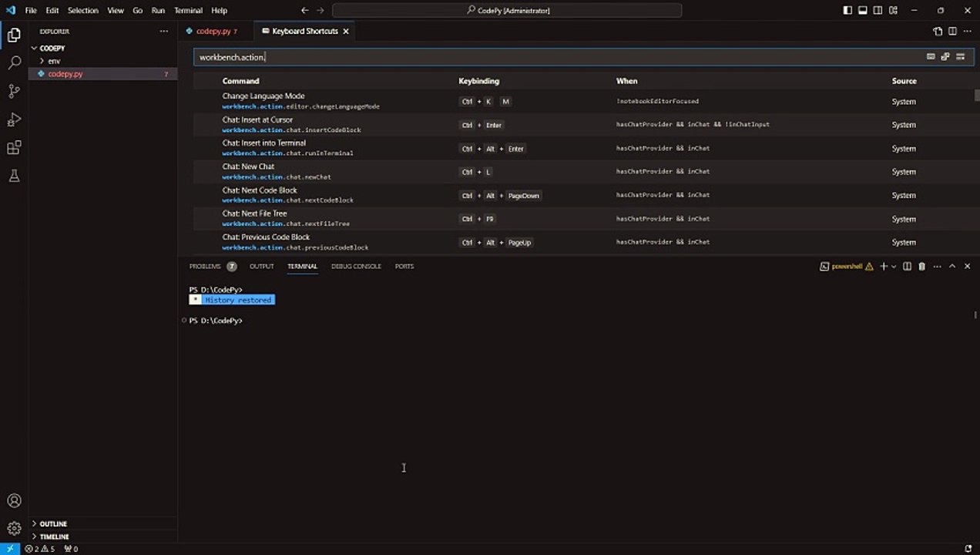Screen dimensions: 980x555
Task: Split the editor to the right
Action: coord(952,32)
